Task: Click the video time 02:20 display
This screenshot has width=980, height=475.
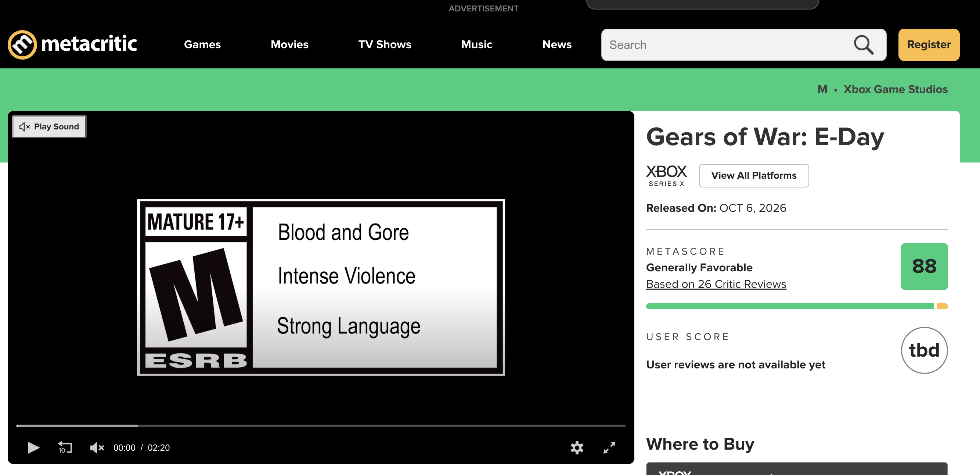Action: click(159, 447)
